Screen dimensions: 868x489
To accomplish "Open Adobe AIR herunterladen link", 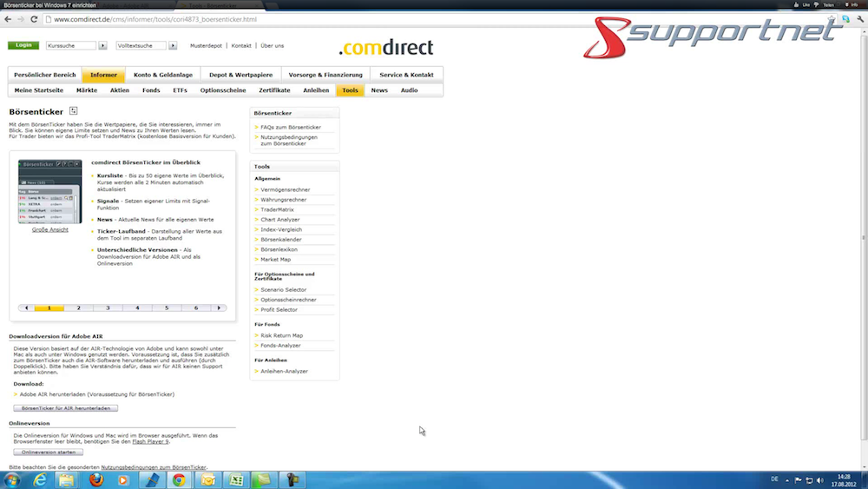I will 97,394.
